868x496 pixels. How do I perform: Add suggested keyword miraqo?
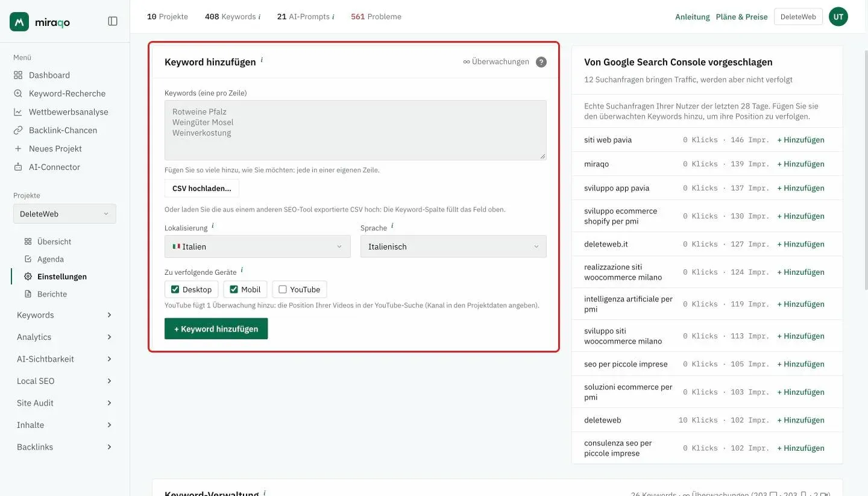click(800, 164)
